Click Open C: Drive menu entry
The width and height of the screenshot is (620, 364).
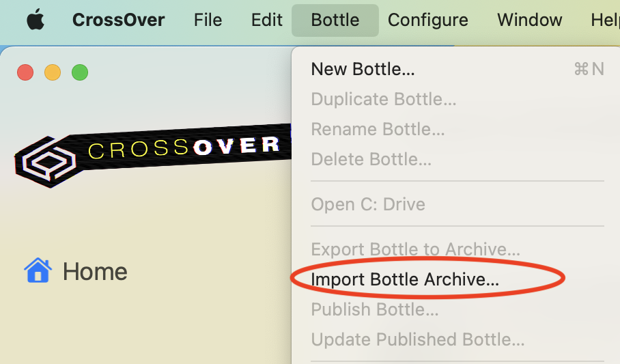(368, 204)
